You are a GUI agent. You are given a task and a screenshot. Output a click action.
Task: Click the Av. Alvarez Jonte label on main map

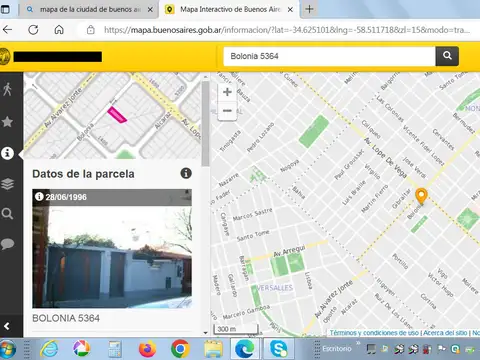[x=334, y=298]
